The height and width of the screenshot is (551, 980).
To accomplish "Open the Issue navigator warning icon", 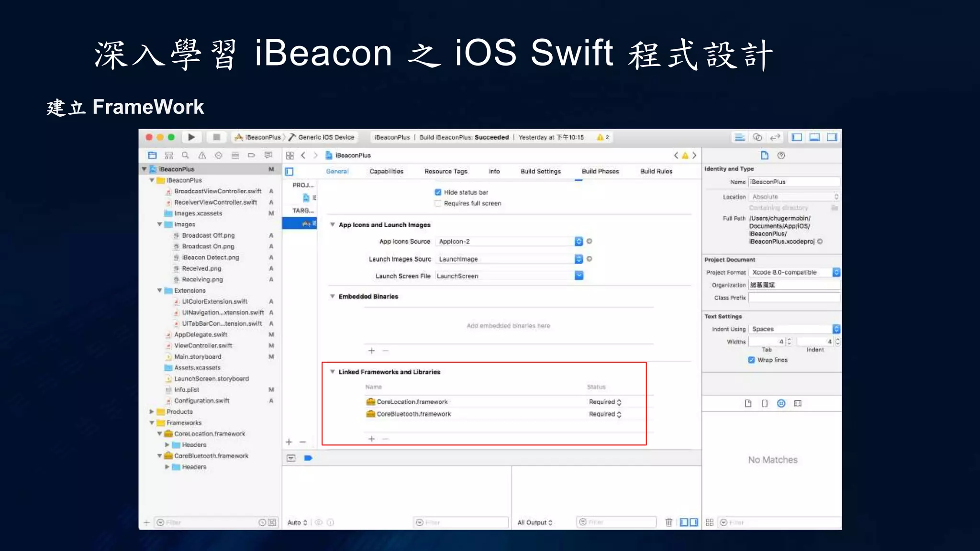I will (x=202, y=155).
